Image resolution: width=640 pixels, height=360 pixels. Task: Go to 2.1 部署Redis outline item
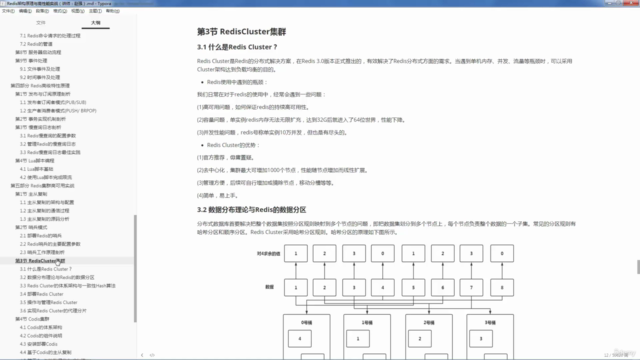click(41, 236)
